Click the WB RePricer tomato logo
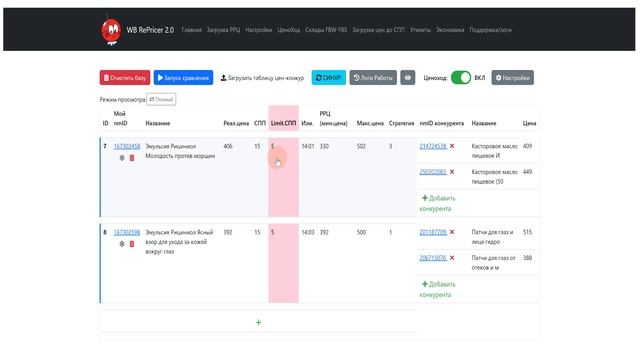640x360 pixels. [x=111, y=31]
